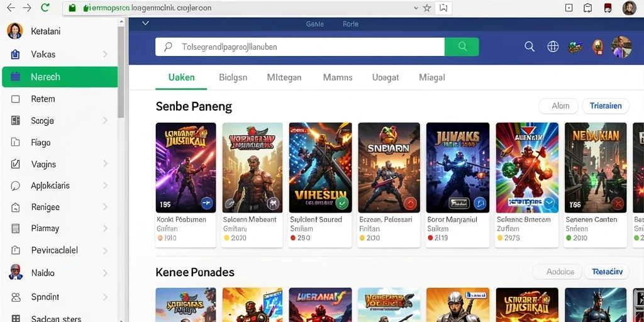Switch to the Uaken tab
The image size is (644, 322).
182,77
